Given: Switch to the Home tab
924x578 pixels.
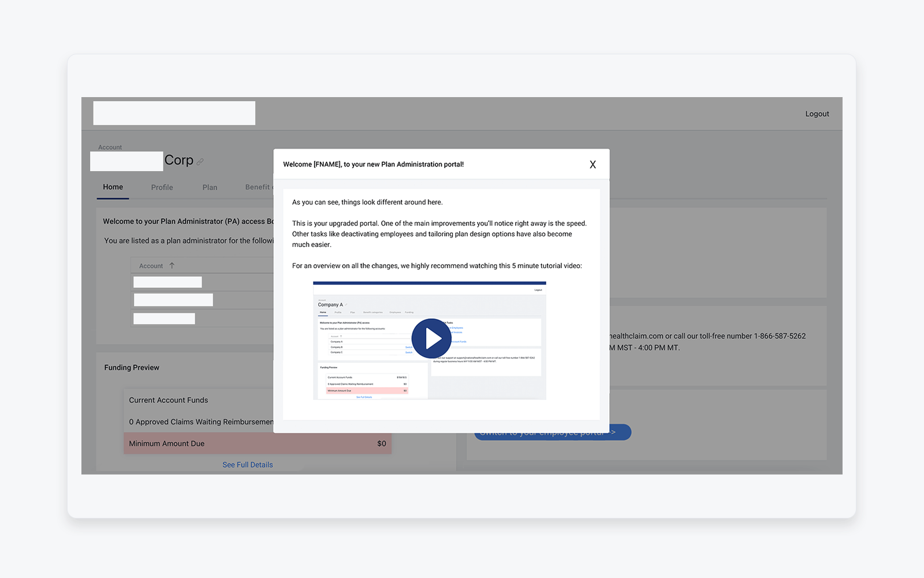Looking at the screenshot, I should click(113, 187).
